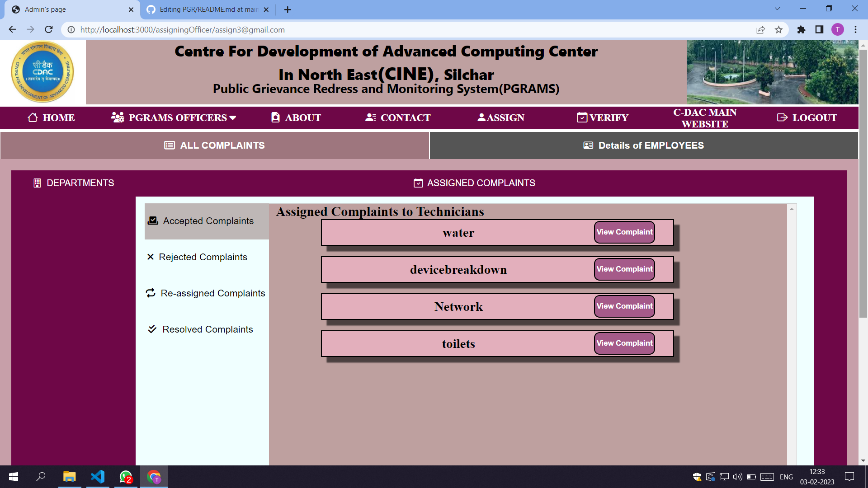The width and height of the screenshot is (868, 488).
Task: Open Chrome tab search chevron
Action: click(777, 9)
